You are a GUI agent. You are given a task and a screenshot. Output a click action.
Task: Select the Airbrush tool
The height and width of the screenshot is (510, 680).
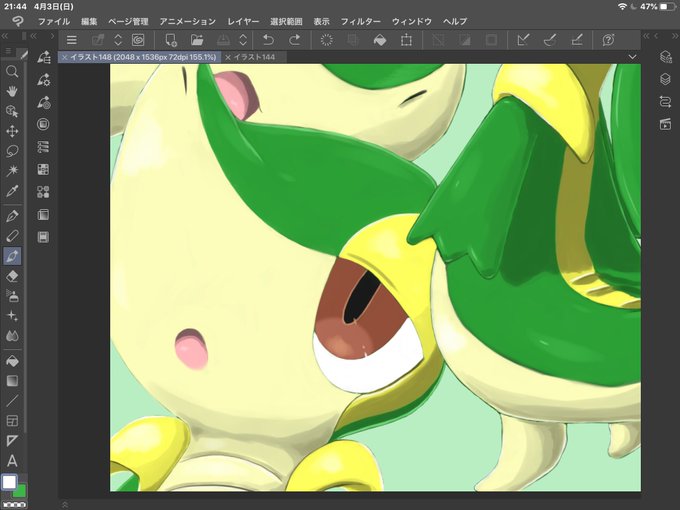[x=12, y=296]
